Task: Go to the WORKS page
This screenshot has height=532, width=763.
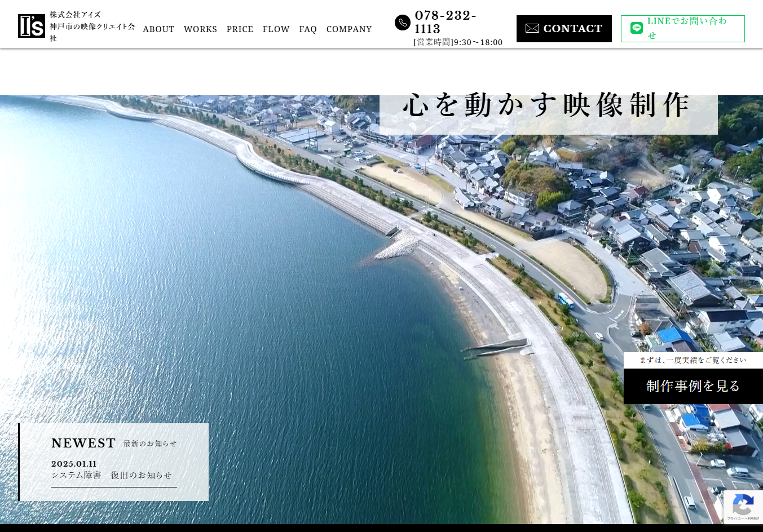Action: click(200, 29)
